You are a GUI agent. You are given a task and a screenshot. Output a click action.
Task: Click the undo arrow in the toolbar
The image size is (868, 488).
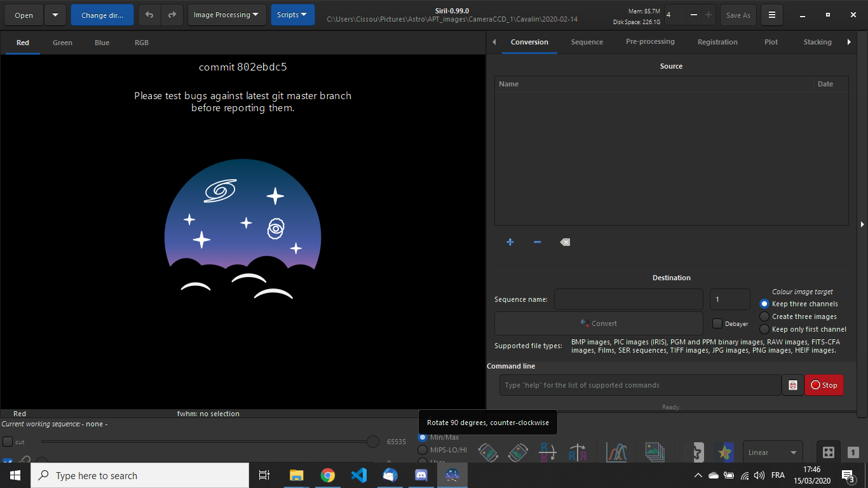pyautogui.click(x=149, y=15)
